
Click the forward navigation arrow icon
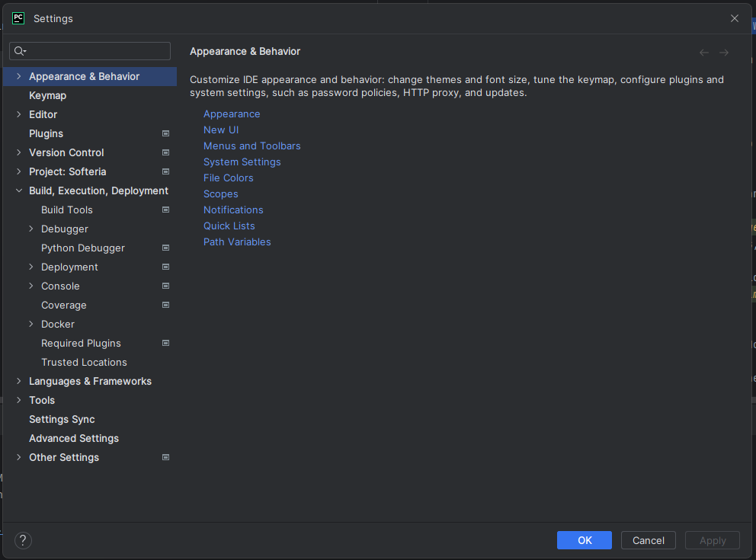(724, 53)
